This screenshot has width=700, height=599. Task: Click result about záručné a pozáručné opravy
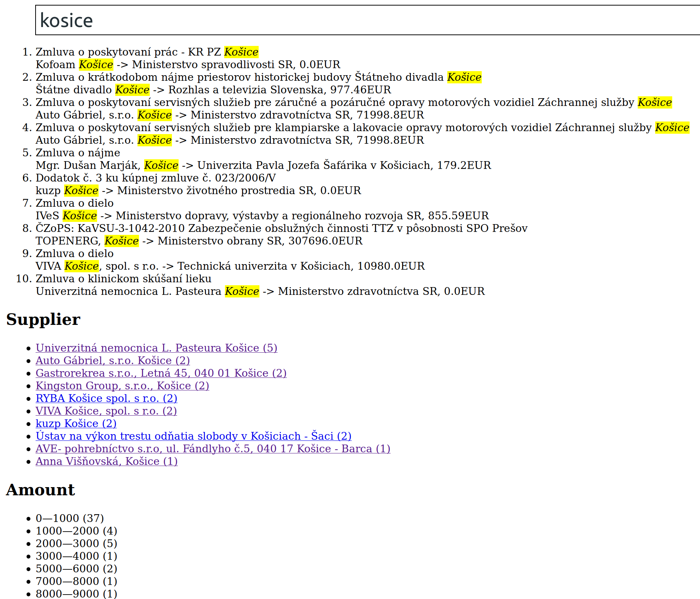[x=354, y=102]
